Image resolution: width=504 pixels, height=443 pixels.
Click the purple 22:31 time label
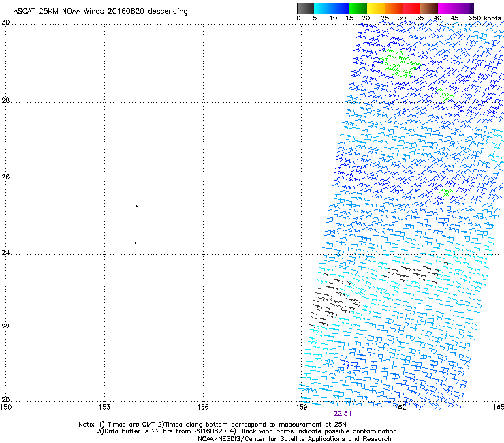pos(343,414)
